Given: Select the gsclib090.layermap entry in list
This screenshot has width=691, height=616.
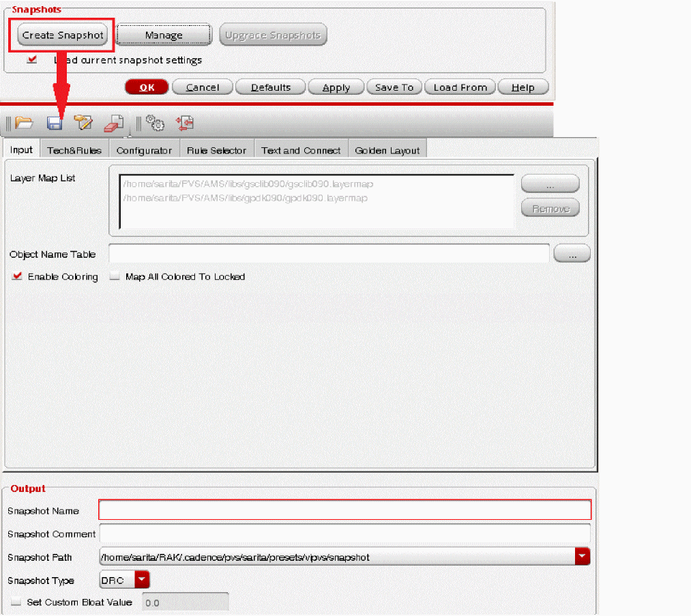Looking at the screenshot, I should (248, 184).
